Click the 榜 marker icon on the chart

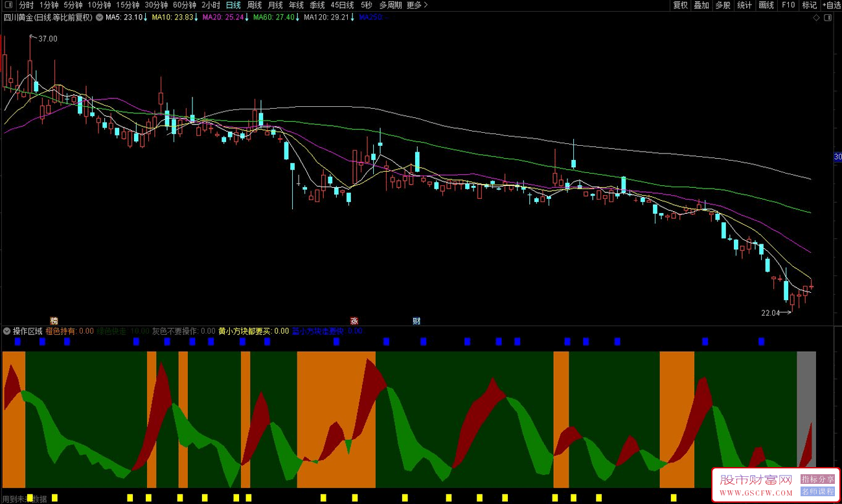[x=54, y=321]
